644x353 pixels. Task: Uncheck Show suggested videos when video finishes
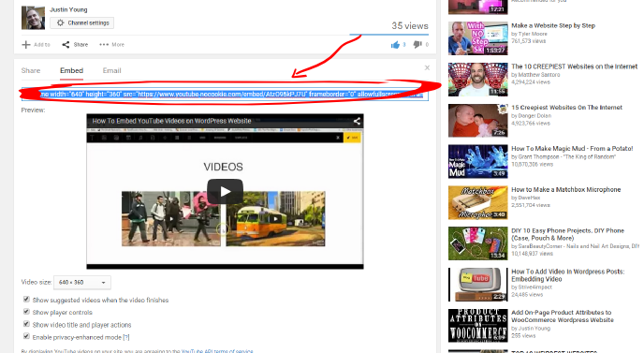pos(26,300)
